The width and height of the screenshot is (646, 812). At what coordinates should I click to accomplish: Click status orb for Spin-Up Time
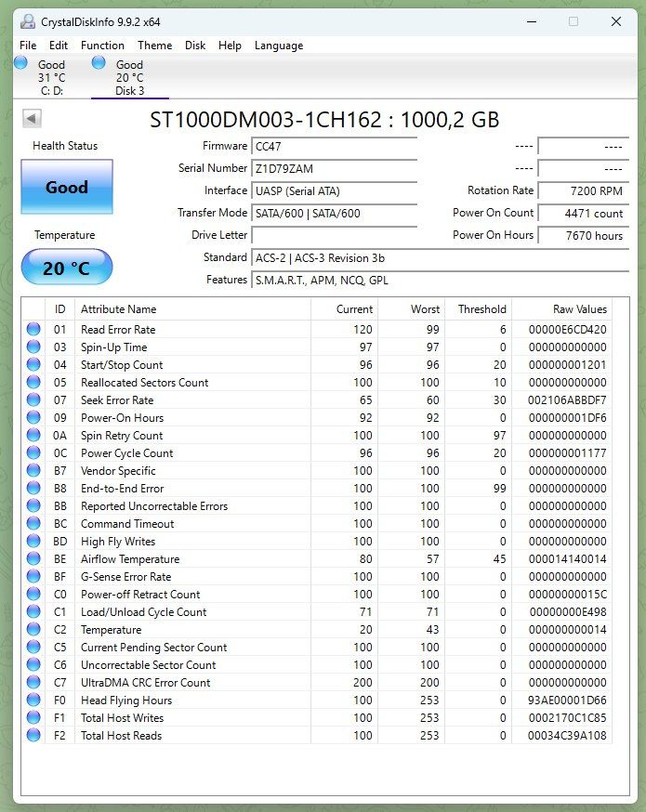pos(33,347)
